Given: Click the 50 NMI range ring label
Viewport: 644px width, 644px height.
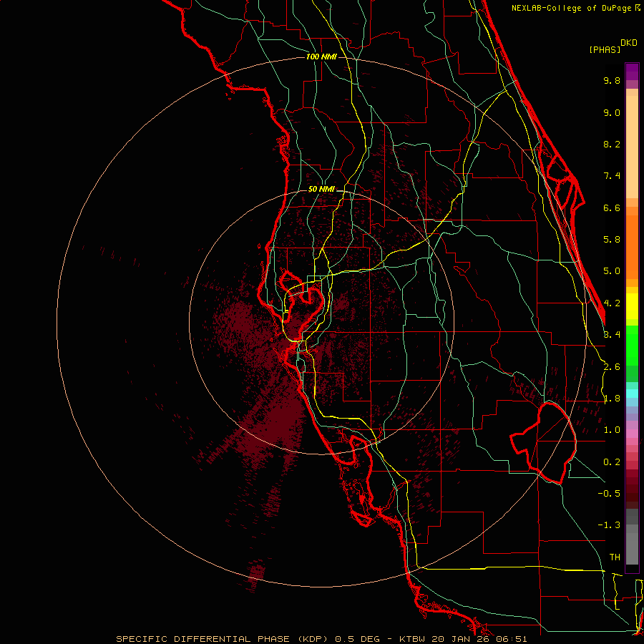Looking at the screenshot, I should point(321,189).
